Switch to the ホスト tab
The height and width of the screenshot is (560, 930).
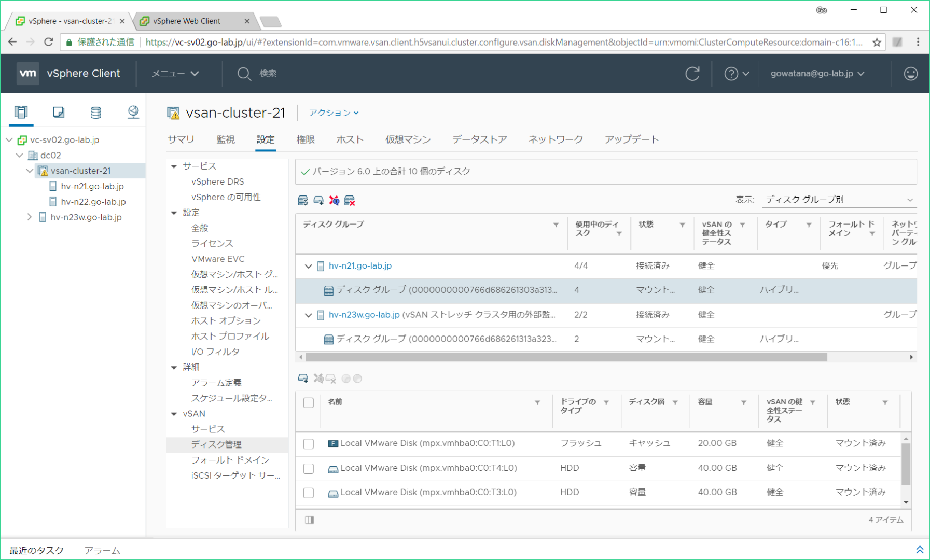coord(350,139)
